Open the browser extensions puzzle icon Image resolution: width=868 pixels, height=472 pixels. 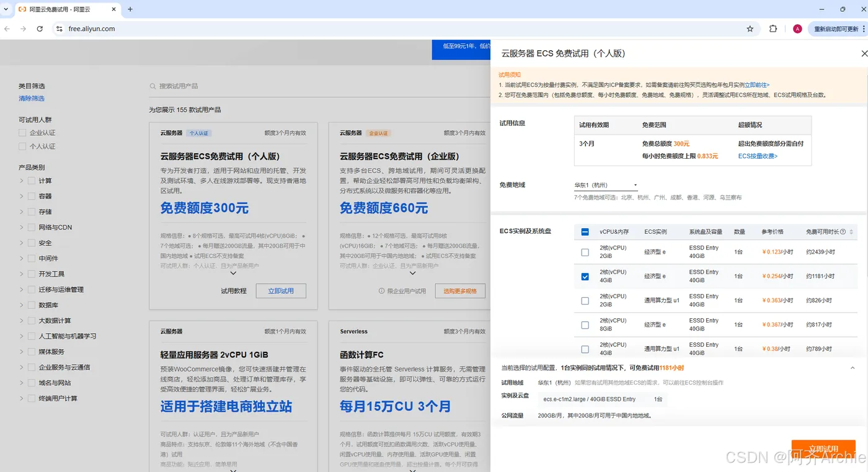(773, 29)
